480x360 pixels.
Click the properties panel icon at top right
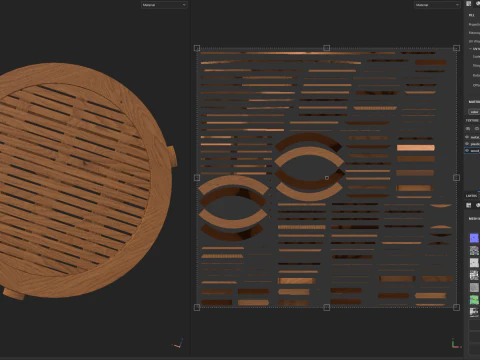coord(469,4)
